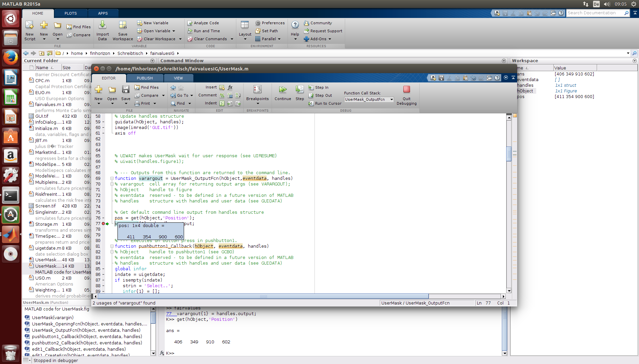This screenshot has height=364, width=639.
Task: Expand the Parallel dropdown menu
Action: 279,39
